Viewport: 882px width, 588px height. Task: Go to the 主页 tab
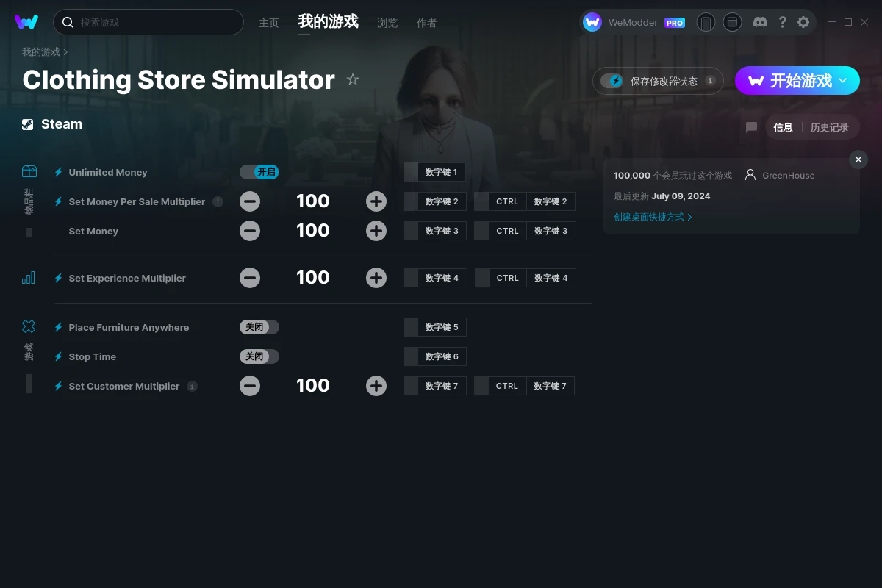click(x=269, y=23)
